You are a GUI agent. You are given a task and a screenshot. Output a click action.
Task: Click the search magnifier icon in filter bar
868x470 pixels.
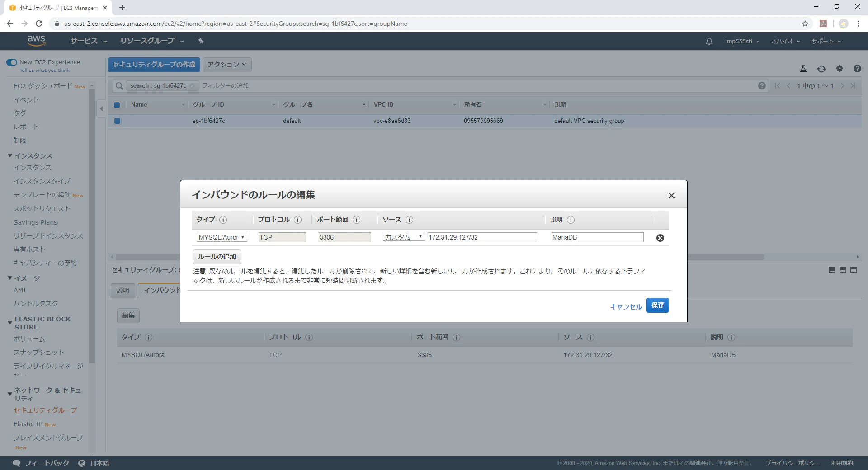click(119, 86)
